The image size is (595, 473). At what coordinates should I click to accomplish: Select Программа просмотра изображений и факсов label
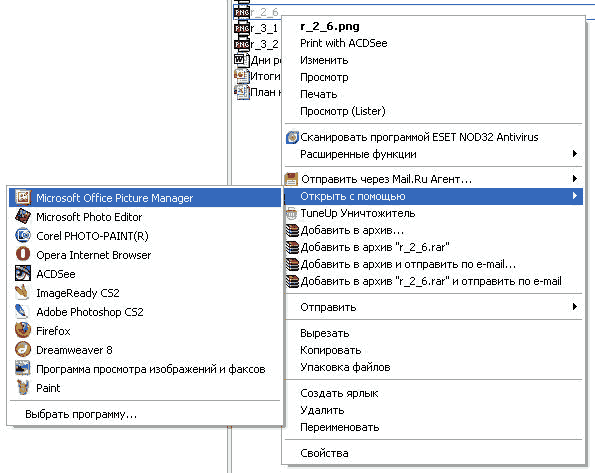click(151, 369)
